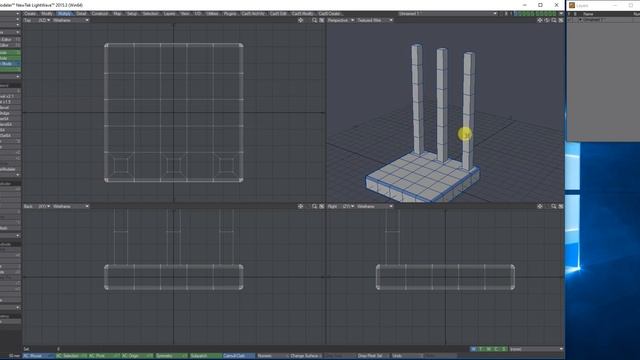The height and width of the screenshot is (360, 640).
Task: Click the pan icon of the Right viewport
Action: 540,207
